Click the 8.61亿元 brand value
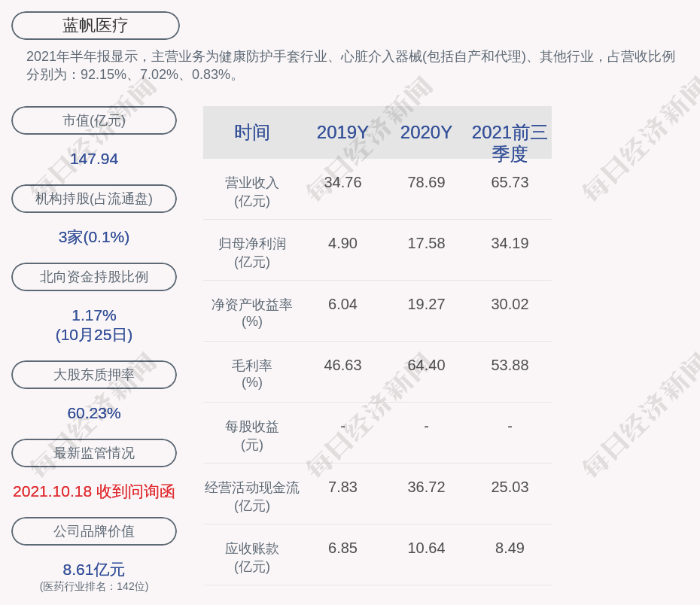700x605 pixels. pos(94,570)
